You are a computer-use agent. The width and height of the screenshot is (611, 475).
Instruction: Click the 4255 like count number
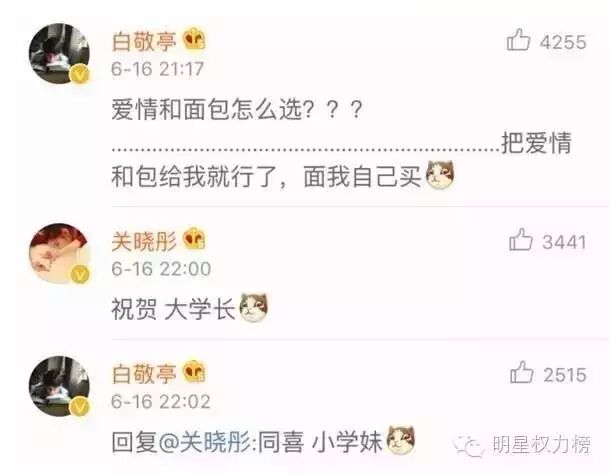[x=563, y=42]
